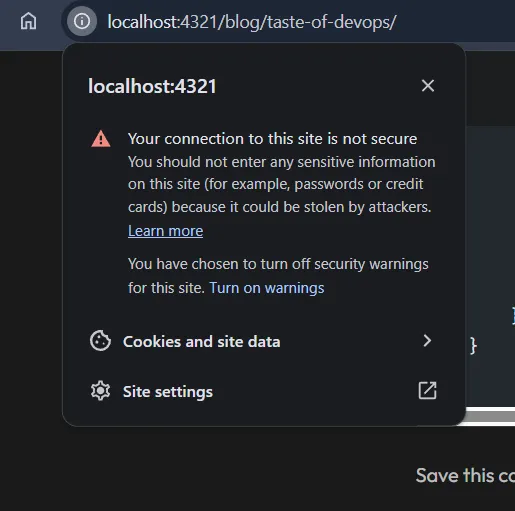Open the Cookies and site data entry

click(x=263, y=341)
